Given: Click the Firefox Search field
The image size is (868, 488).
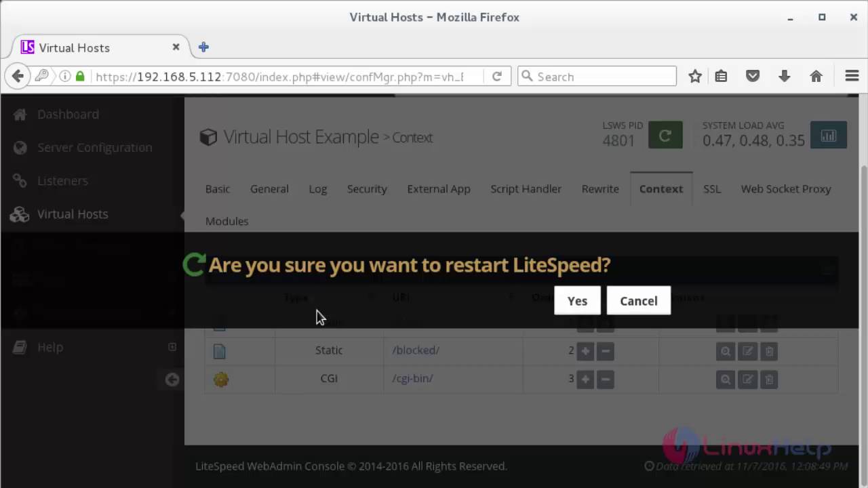Looking at the screenshot, I should [x=597, y=77].
